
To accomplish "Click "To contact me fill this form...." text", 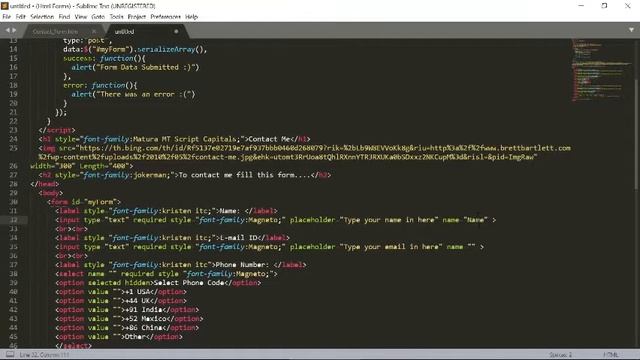I will pyautogui.click(x=244, y=175).
